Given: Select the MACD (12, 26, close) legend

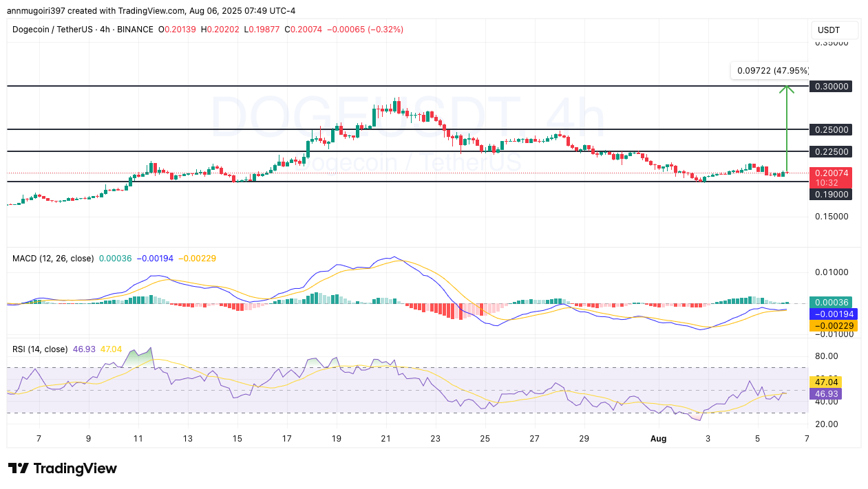Looking at the screenshot, I should coord(53,259).
